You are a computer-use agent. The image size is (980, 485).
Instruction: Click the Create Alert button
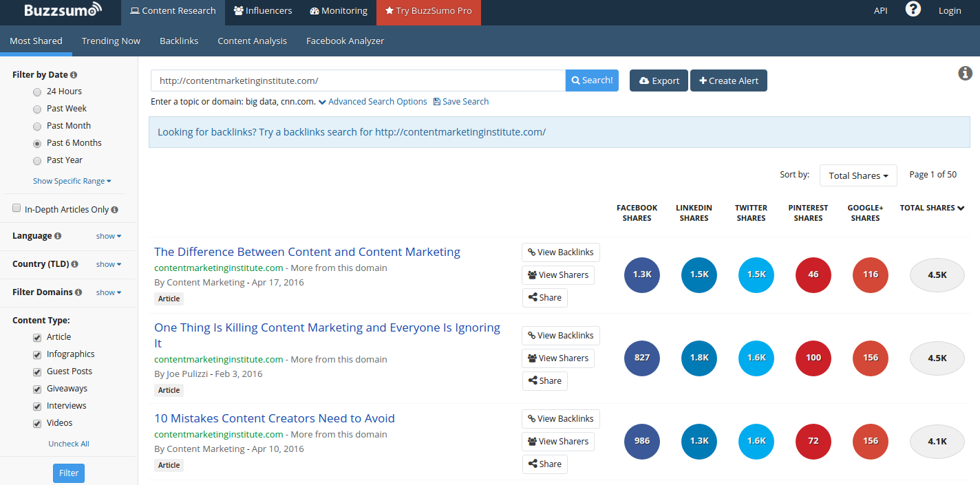[x=729, y=80]
